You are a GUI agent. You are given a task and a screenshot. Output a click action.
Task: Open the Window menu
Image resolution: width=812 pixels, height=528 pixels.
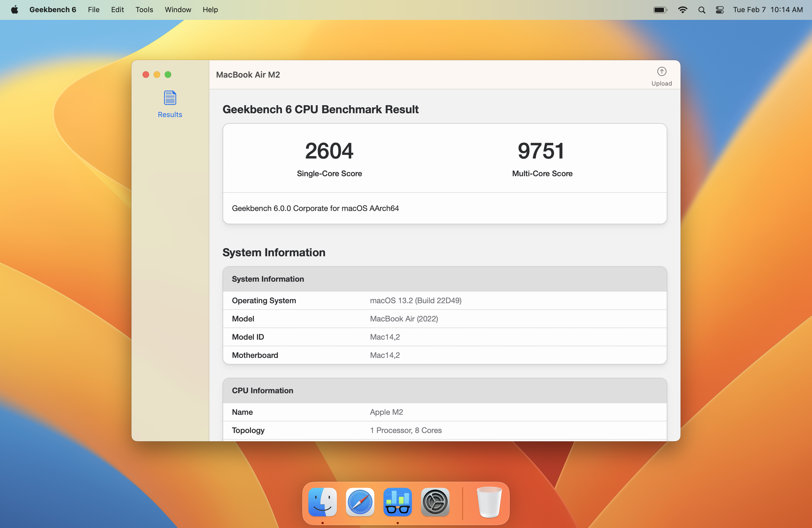click(x=178, y=10)
